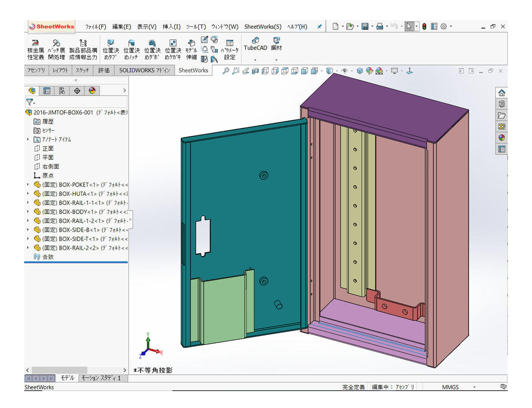Expand the BOX-POKET<1> tree node

coord(28,184)
